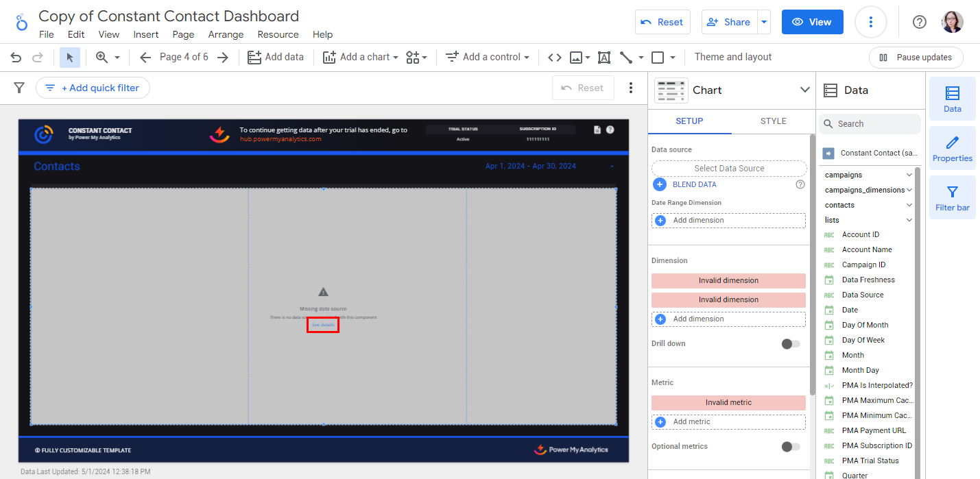
Task: Go to the next page arrow
Action: tap(222, 58)
